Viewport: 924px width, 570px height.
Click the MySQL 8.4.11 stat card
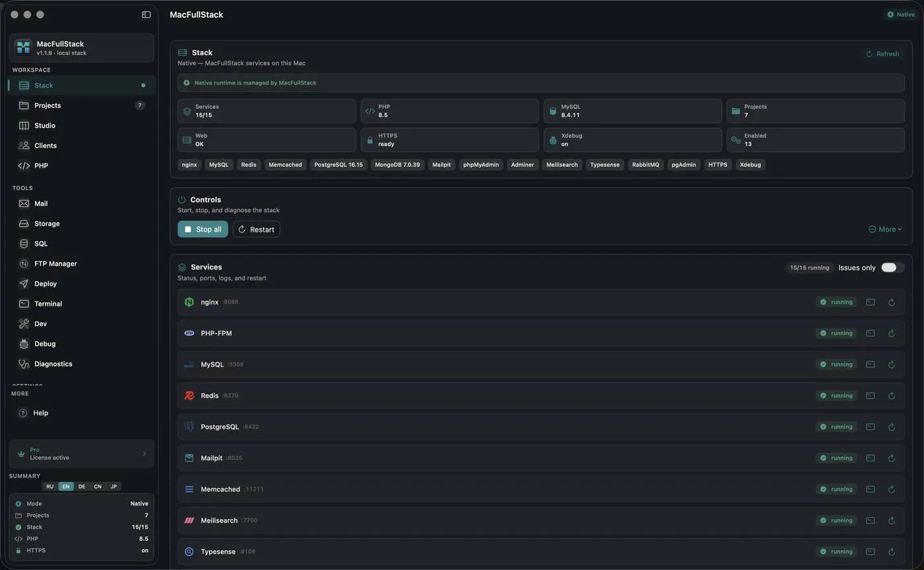coord(632,111)
